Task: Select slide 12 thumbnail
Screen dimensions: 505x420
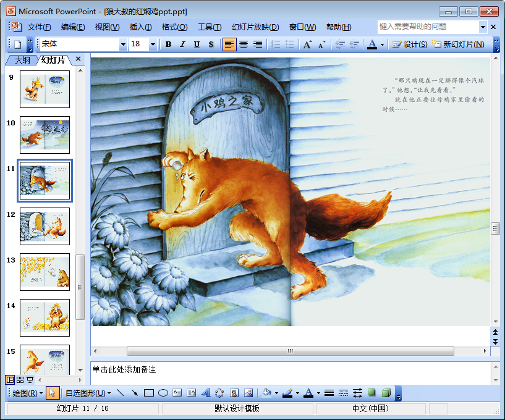Action: [x=45, y=226]
